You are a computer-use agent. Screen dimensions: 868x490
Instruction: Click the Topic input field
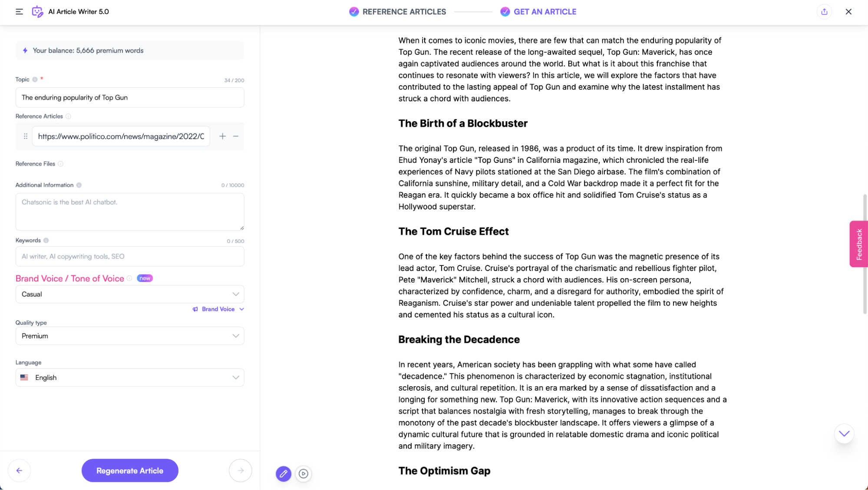pos(129,97)
